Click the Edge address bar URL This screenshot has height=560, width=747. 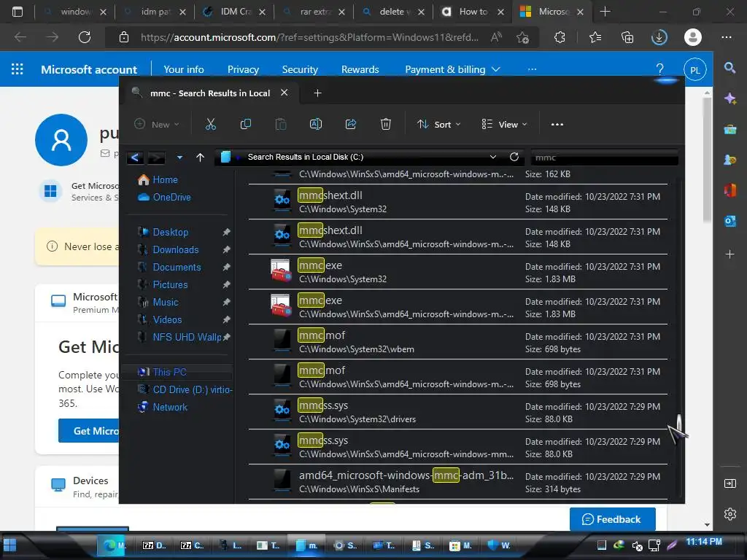(x=309, y=37)
